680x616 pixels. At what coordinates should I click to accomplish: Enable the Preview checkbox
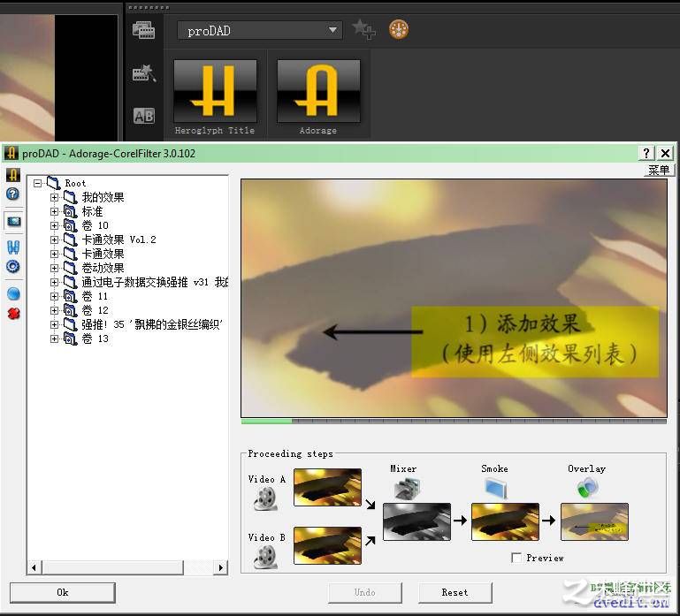(x=516, y=558)
